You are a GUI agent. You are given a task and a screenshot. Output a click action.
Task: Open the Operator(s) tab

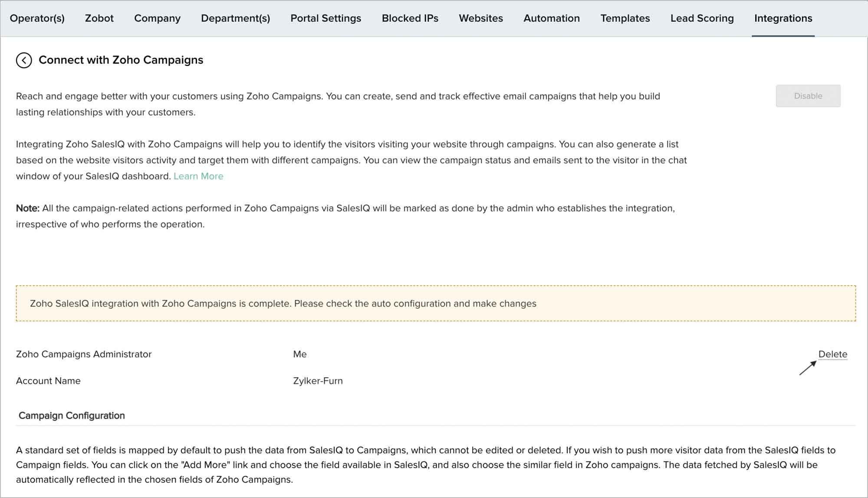point(37,18)
